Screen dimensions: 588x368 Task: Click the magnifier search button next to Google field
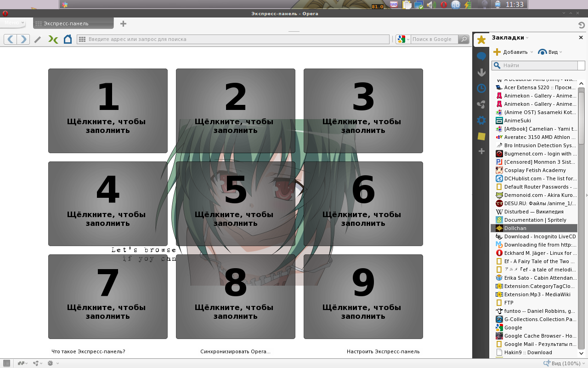464,39
